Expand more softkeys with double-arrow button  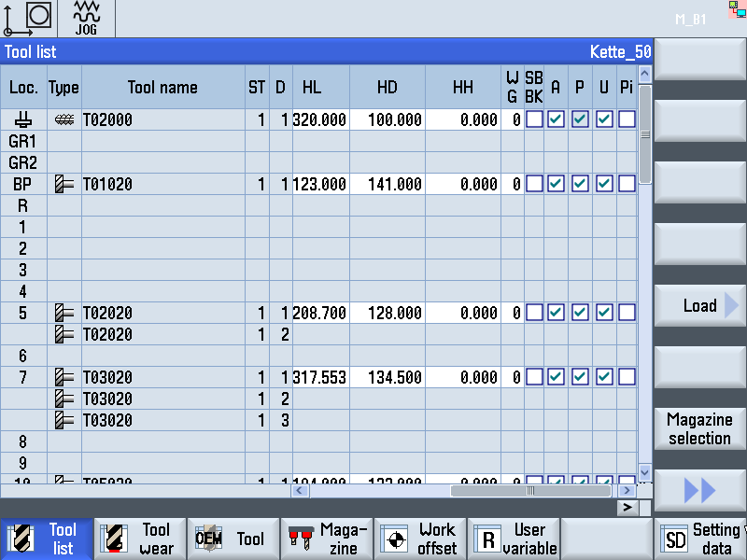pyautogui.click(x=699, y=490)
